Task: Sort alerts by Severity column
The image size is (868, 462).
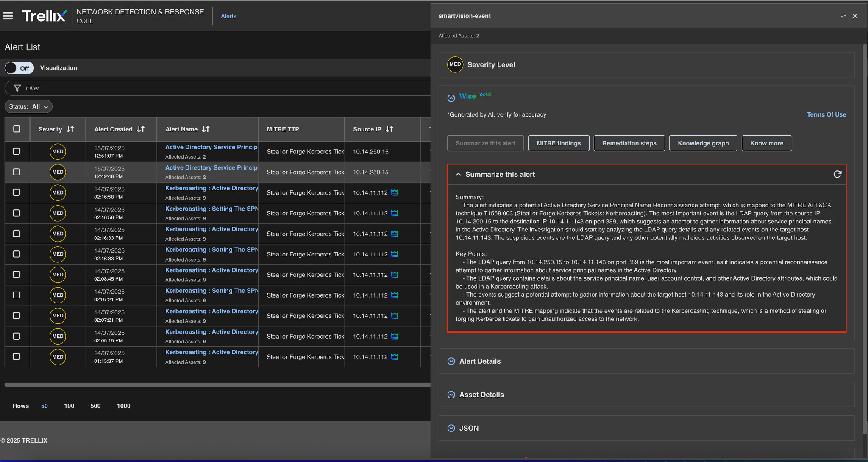Action: 70,129
